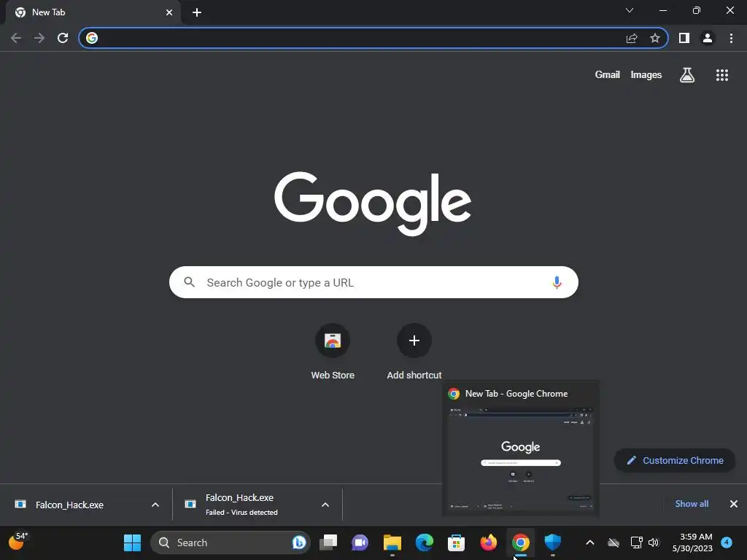Image resolution: width=747 pixels, height=560 pixels.
Task: Click the Failed - Virus detected text
Action: 241,513
